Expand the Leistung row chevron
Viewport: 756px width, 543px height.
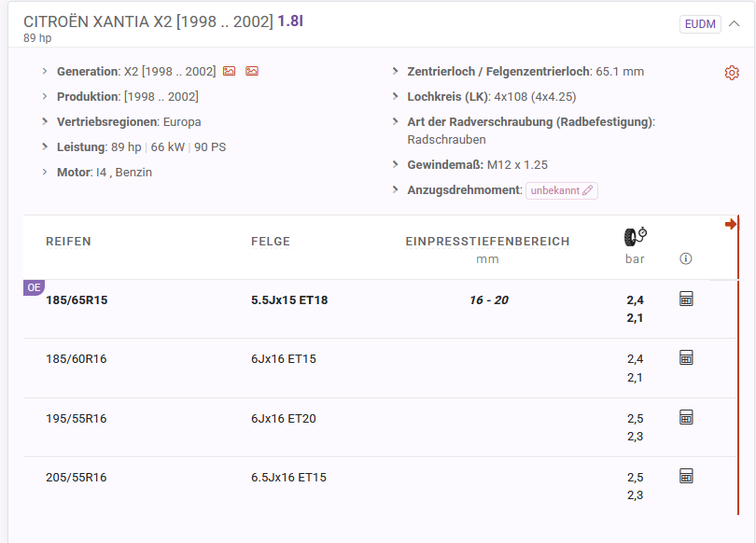tap(45, 146)
